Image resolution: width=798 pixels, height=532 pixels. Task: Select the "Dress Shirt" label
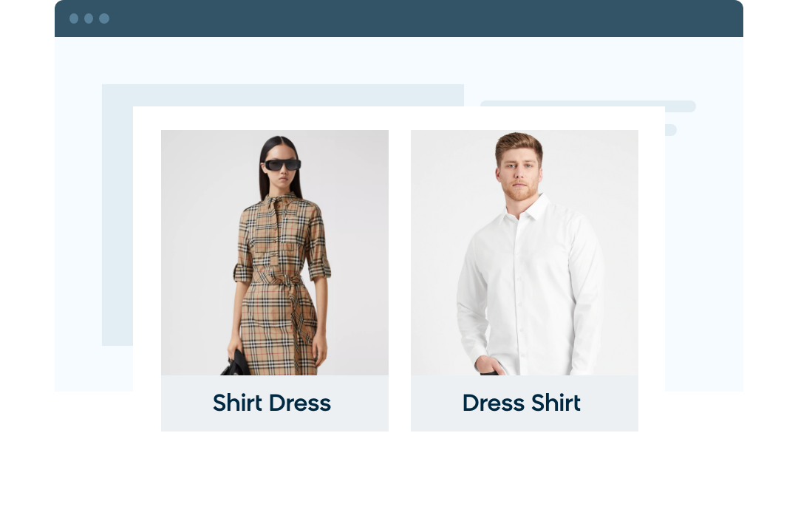521,403
